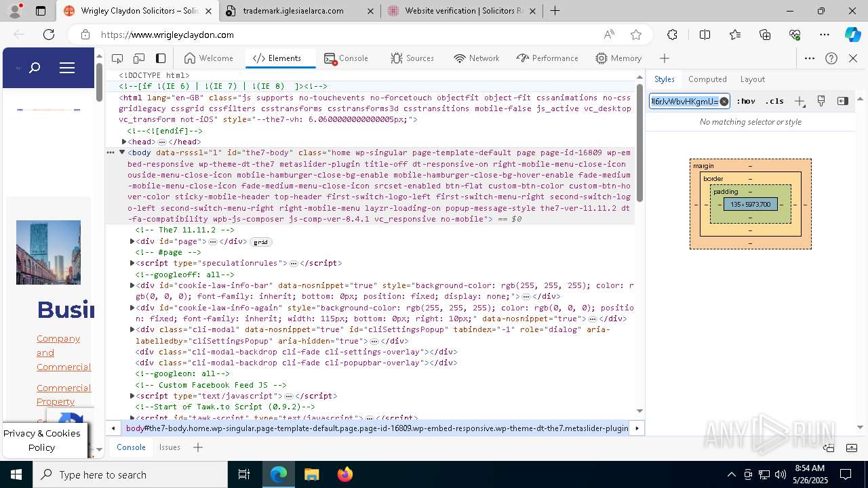Open the Edge extensions puzzle icon

(x=672, y=35)
